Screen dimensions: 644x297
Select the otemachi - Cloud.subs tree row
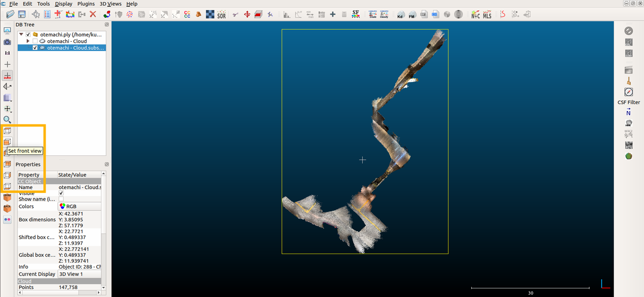pyautogui.click(x=62, y=48)
